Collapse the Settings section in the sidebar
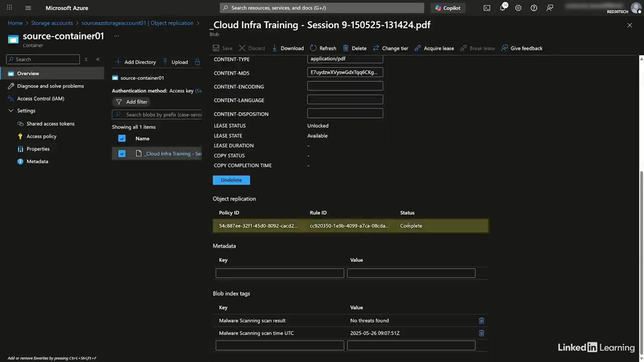 [11, 111]
